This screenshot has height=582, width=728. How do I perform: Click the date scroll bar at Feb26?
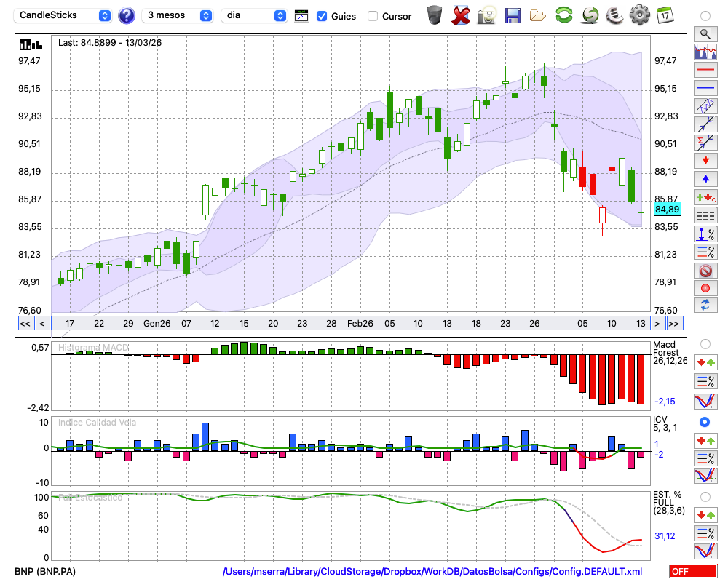[360, 324]
